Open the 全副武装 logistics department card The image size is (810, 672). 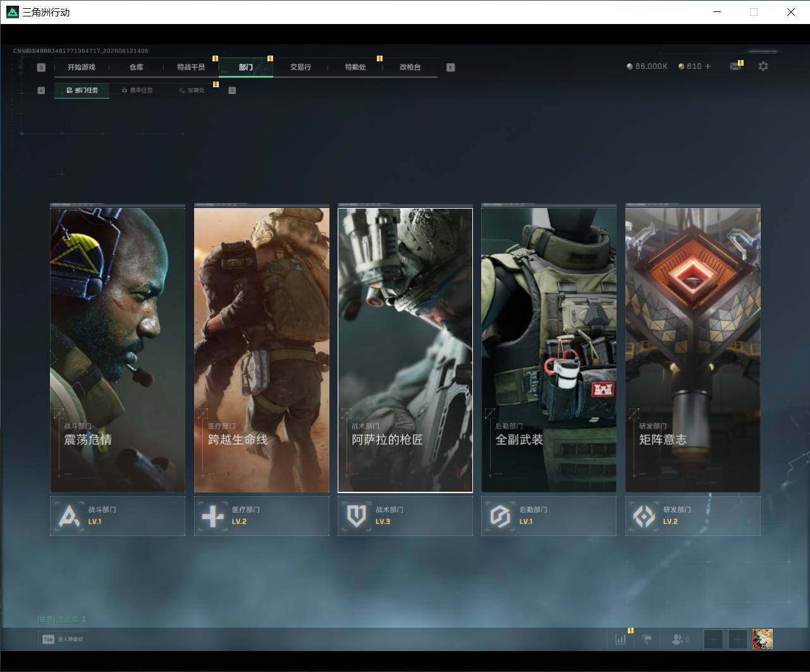point(549,350)
